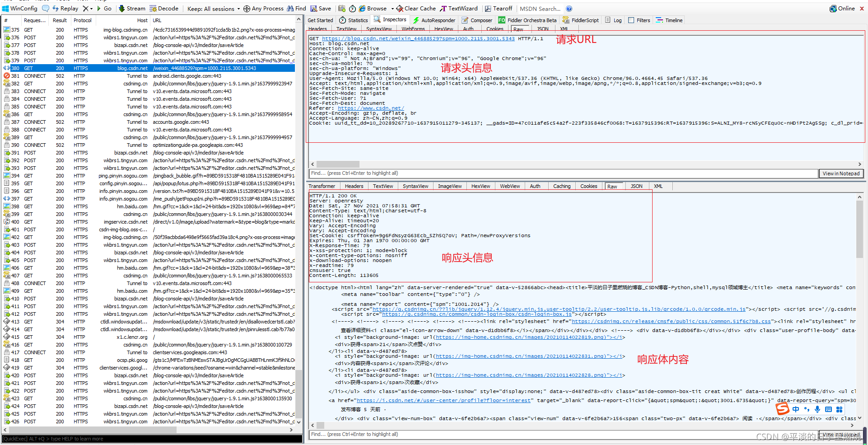The height and width of the screenshot is (445, 868).
Task: Open WinConfig from the toolbar
Action: point(19,8)
